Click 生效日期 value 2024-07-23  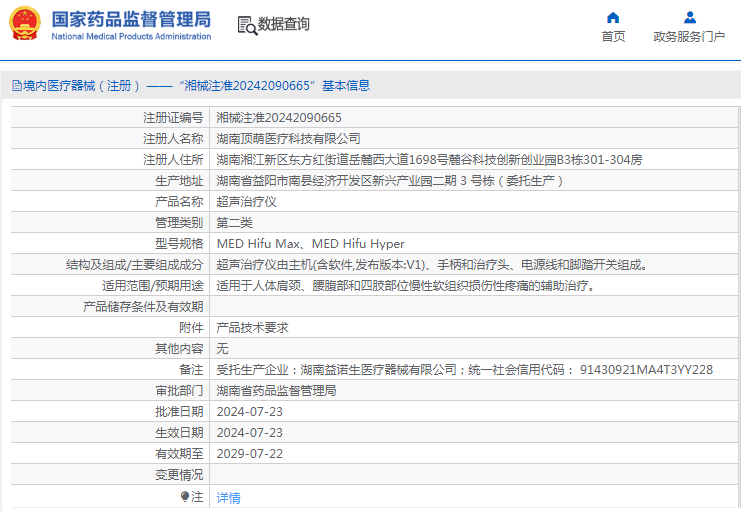tap(250, 433)
